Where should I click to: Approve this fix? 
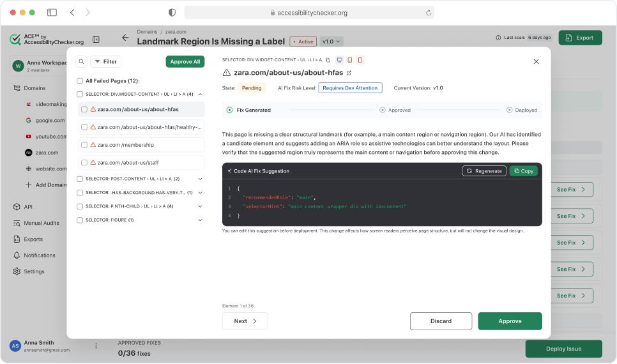coord(510,321)
